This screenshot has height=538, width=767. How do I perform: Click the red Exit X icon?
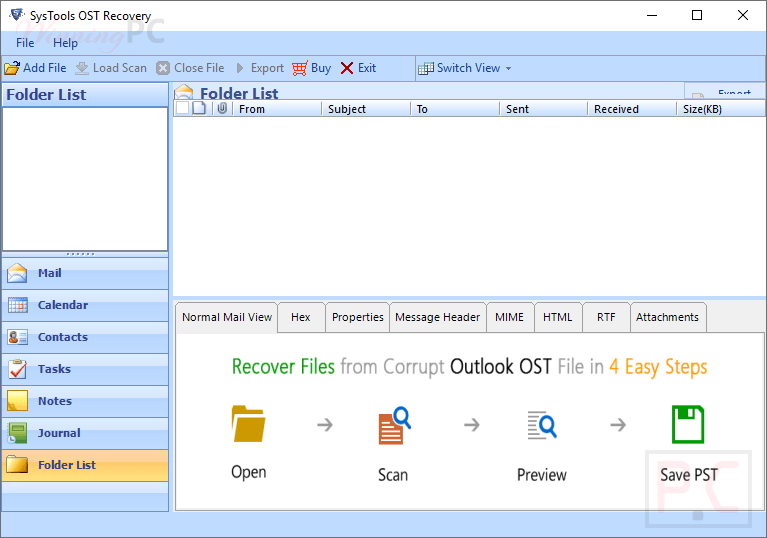347,68
